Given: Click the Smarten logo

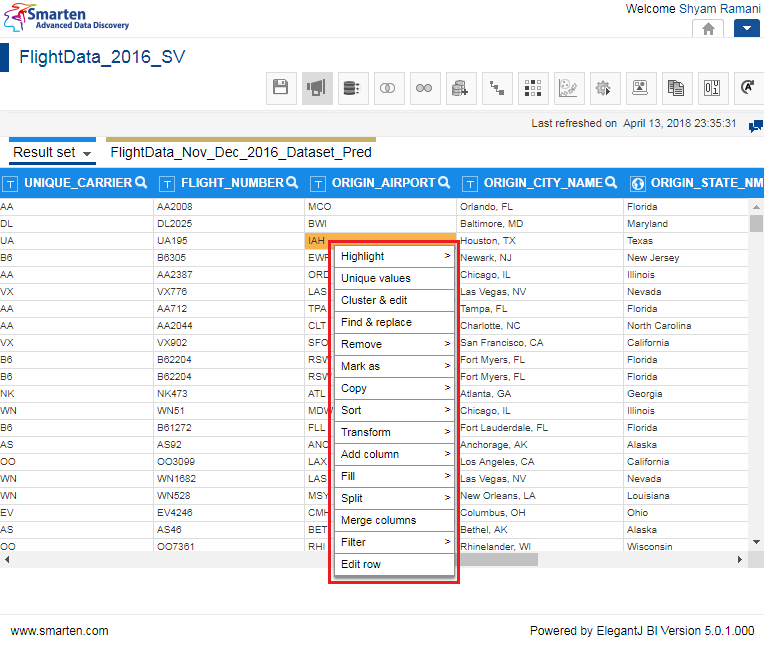Looking at the screenshot, I should click(66, 18).
